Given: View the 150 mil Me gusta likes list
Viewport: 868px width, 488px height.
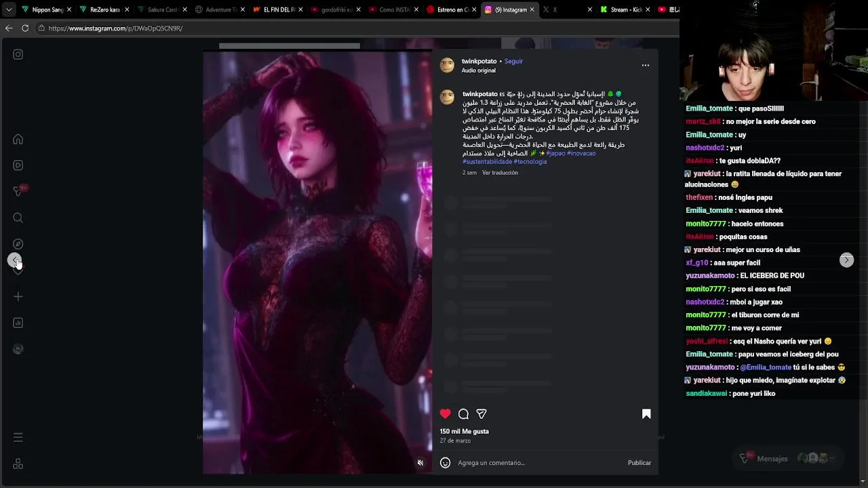Looking at the screenshot, I should pyautogui.click(x=465, y=431).
